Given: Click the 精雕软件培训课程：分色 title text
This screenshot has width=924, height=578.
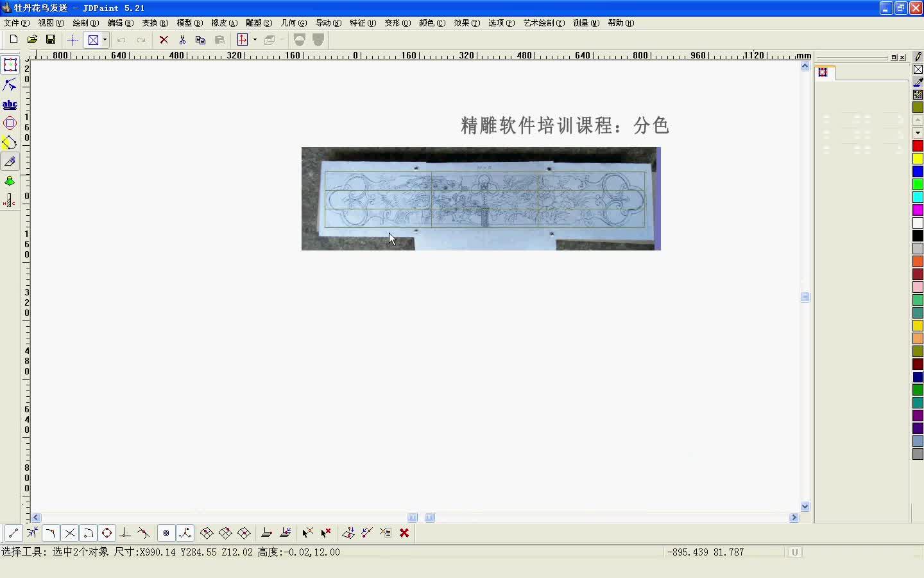Looking at the screenshot, I should point(565,125).
